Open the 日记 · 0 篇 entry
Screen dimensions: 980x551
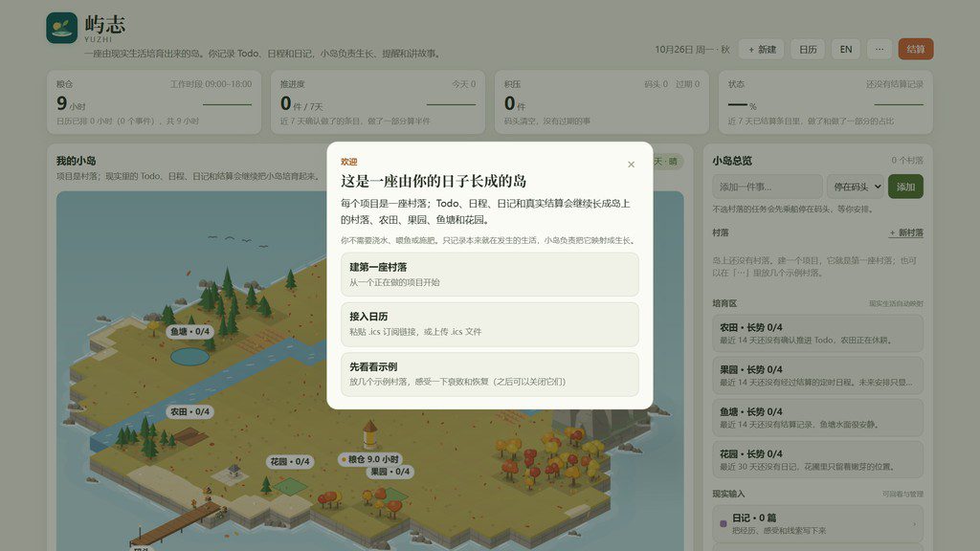[817, 523]
